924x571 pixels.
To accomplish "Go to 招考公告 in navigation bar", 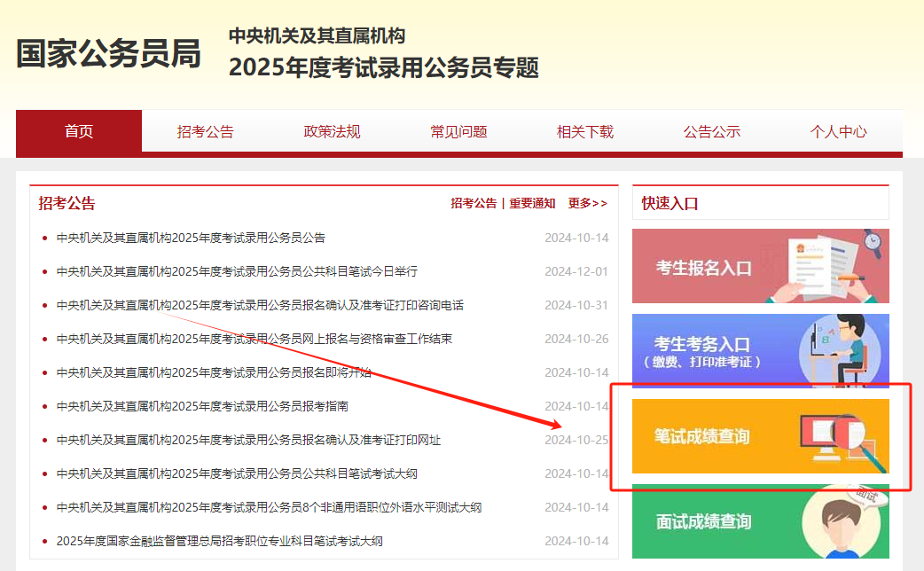I will coord(205,132).
